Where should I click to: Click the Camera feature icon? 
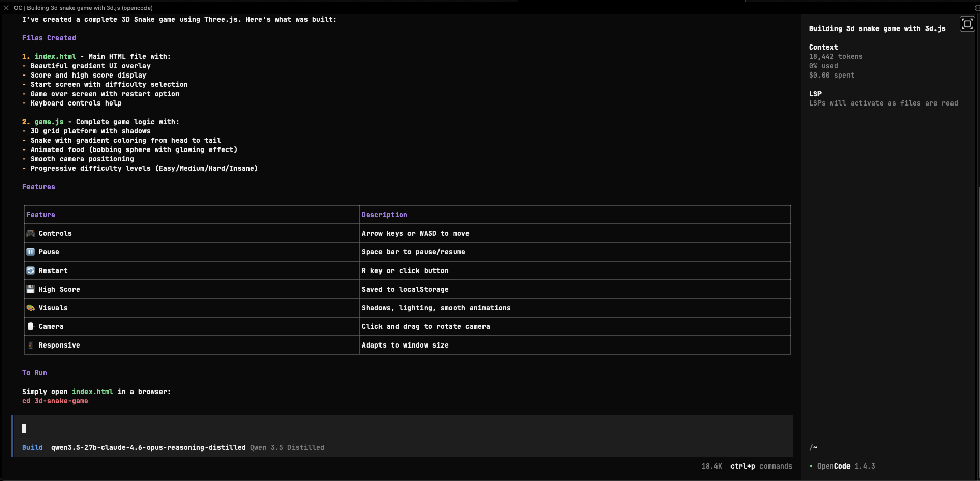[x=31, y=326]
